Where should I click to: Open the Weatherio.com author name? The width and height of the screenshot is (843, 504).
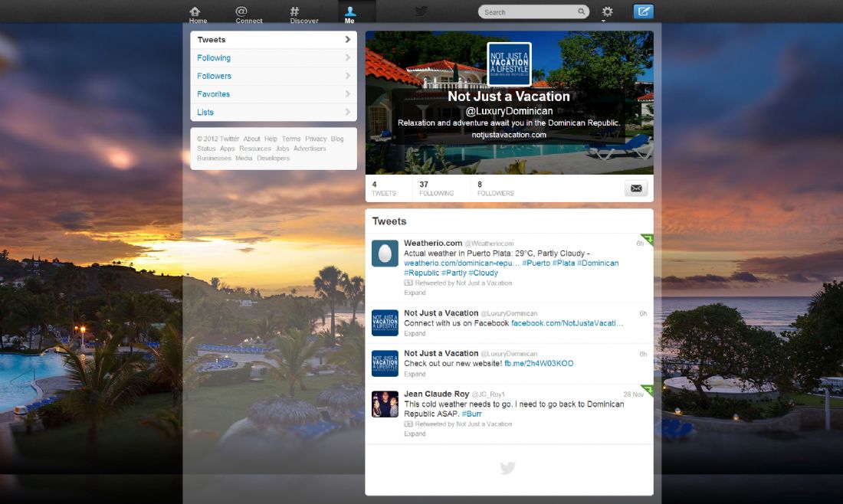[x=433, y=243]
